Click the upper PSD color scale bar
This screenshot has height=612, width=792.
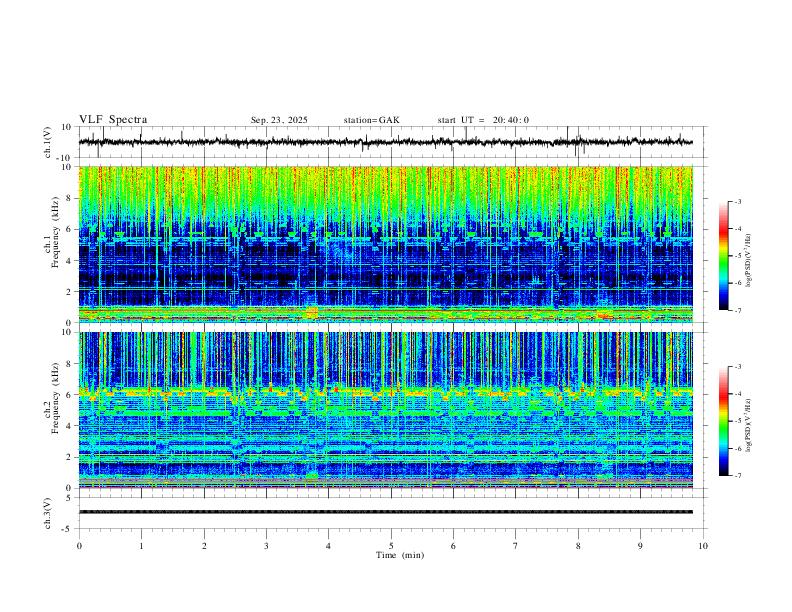click(x=723, y=256)
